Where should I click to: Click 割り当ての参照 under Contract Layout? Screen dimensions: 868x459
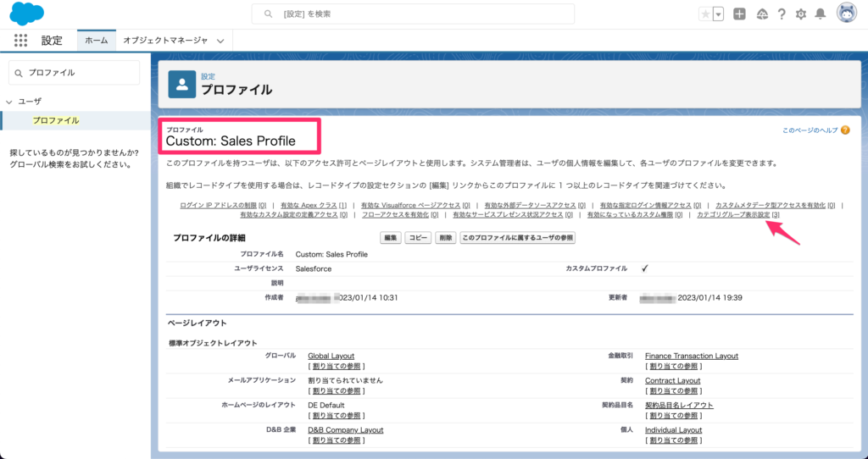673,391
